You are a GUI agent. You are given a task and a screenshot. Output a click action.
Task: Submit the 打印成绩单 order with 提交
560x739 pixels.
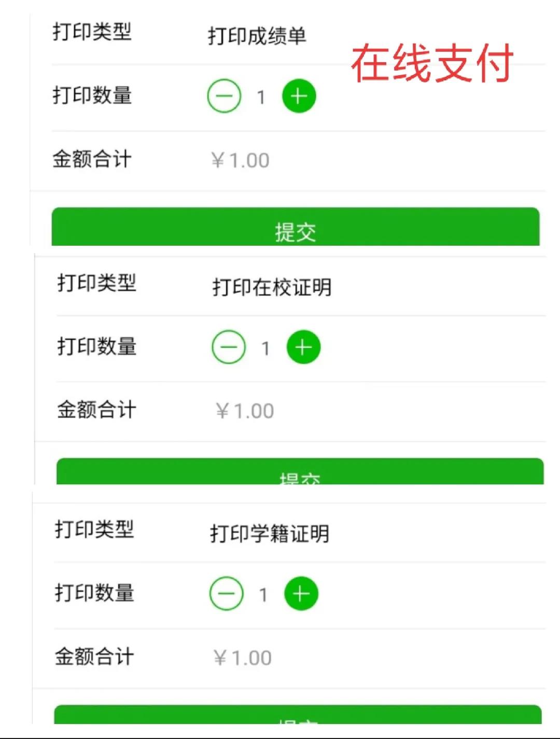(296, 227)
